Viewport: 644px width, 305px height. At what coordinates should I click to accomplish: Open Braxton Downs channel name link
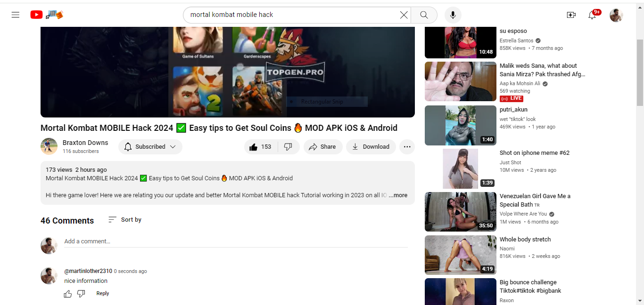coord(85,143)
